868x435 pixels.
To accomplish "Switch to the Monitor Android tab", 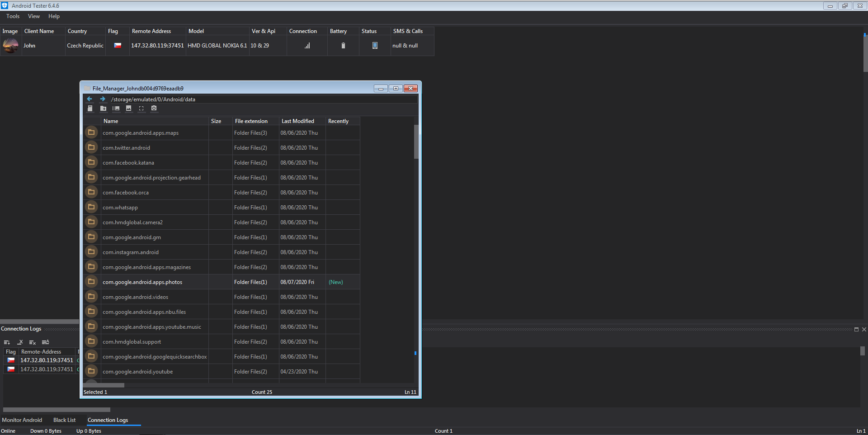I will click(22, 420).
